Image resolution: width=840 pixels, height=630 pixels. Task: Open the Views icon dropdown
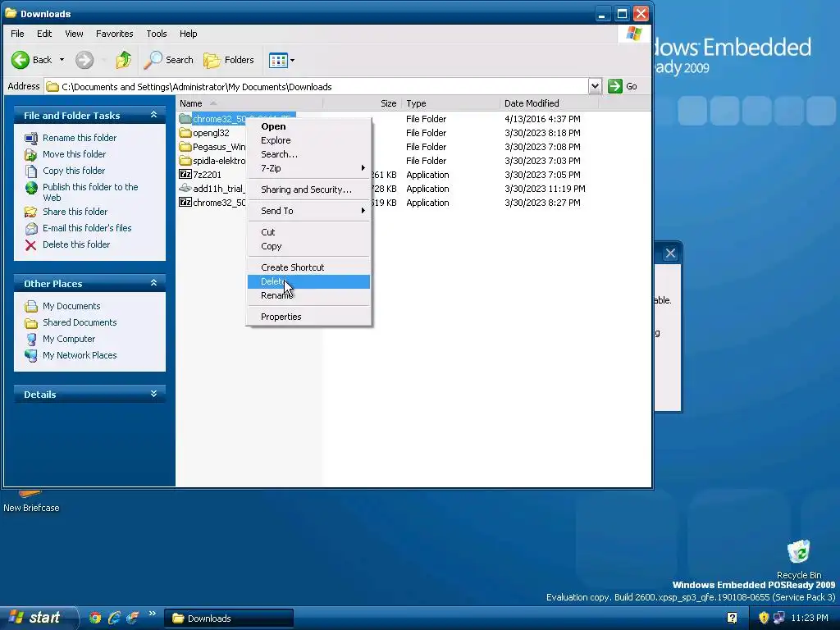pyautogui.click(x=282, y=60)
